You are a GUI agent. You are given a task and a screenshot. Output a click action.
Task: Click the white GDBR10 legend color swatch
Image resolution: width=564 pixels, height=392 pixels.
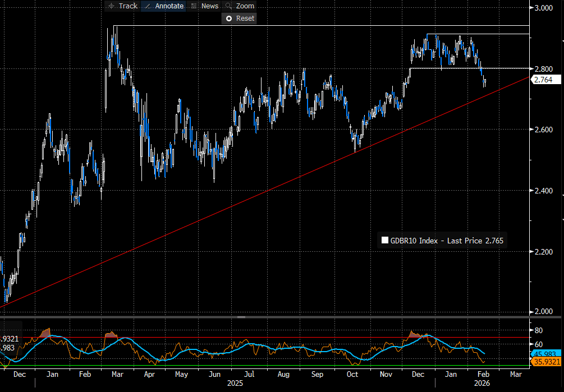point(385,241)
